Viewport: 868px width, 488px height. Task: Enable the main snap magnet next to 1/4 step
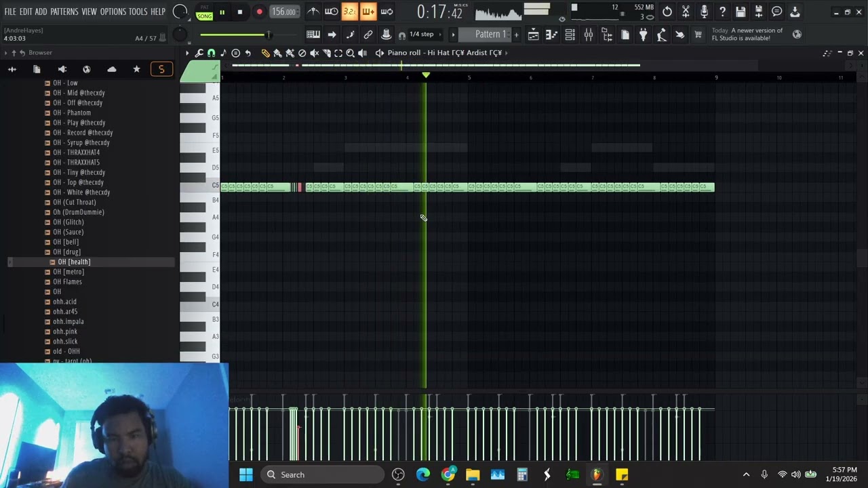(401, 35)
